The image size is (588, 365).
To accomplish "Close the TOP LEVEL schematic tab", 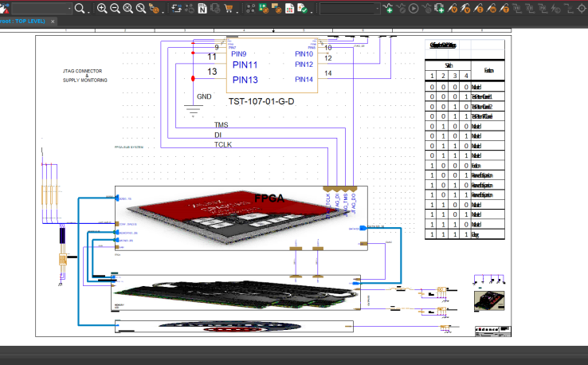I will tap(53, 22).
